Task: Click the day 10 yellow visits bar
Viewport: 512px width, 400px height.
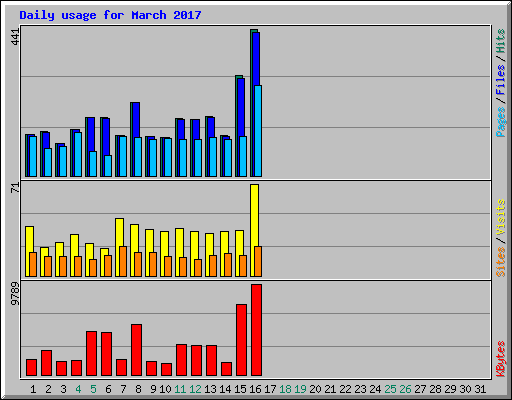Action: coord(164,244)
